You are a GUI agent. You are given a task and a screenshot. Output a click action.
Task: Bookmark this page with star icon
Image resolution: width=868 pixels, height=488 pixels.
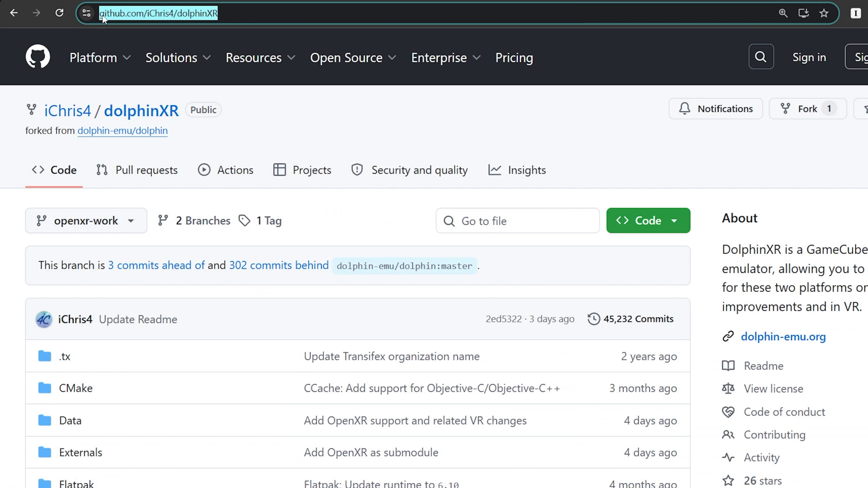pyautogui.click(x=824, y=13)
